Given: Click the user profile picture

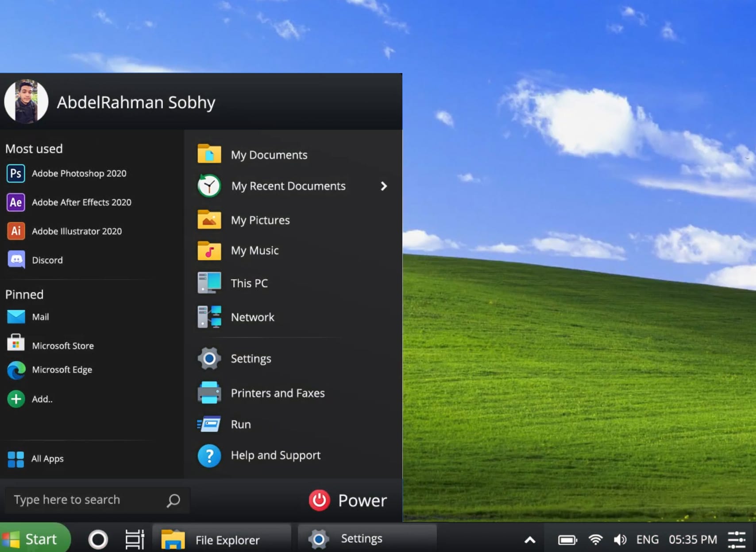Looking at the screenshot, I should click(26, 101).
